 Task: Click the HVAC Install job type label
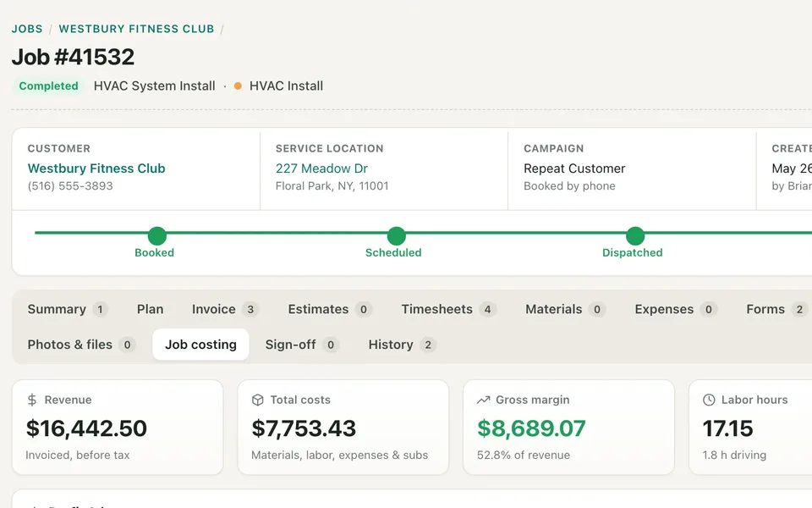(287, 86)
